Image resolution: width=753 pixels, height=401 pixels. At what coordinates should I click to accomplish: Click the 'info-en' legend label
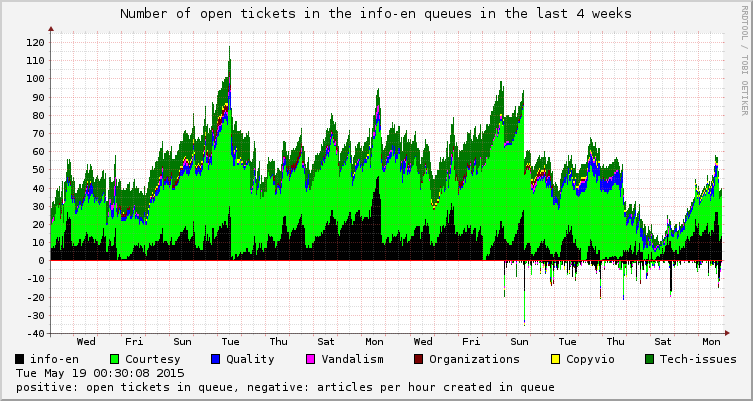pyautogui.click(x=54, y=359)
